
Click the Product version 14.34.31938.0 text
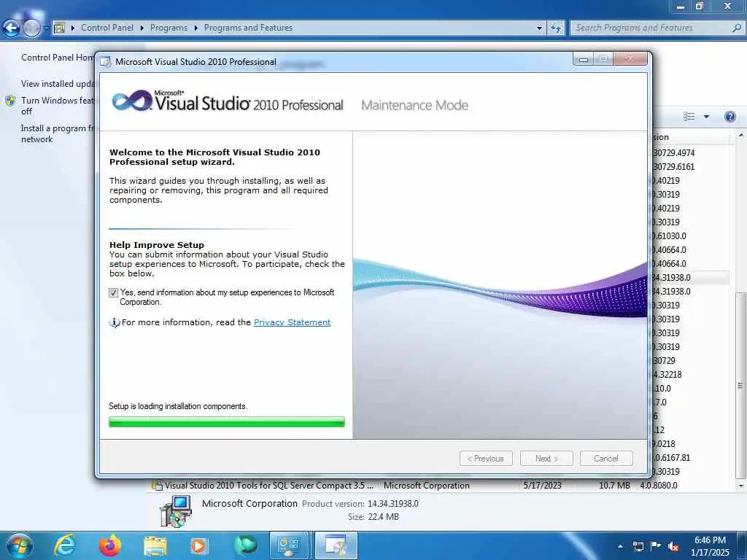(x=393, y=504)
